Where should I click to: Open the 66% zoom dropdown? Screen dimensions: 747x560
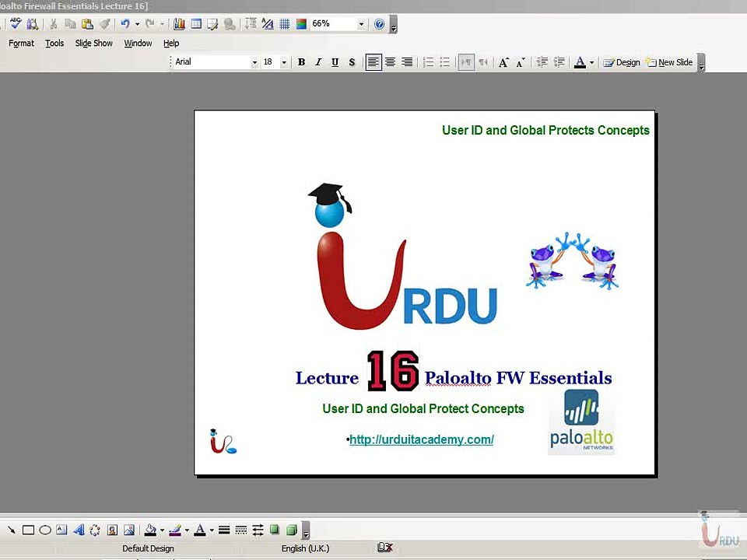[x=361, y=24]
